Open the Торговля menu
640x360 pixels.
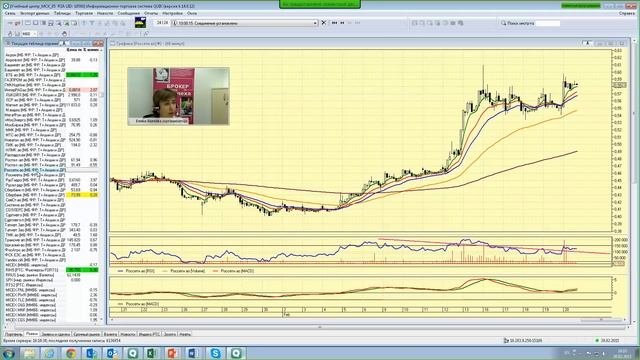(84, 13)
